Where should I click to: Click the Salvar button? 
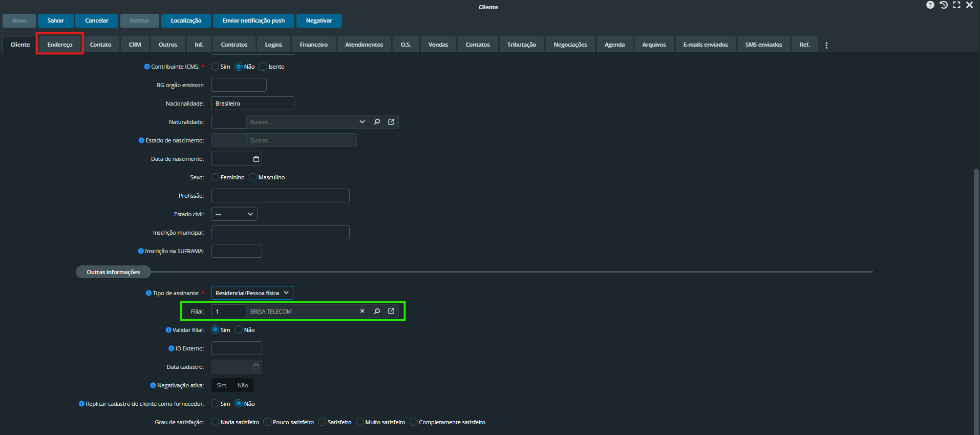(x=55, y=20)
